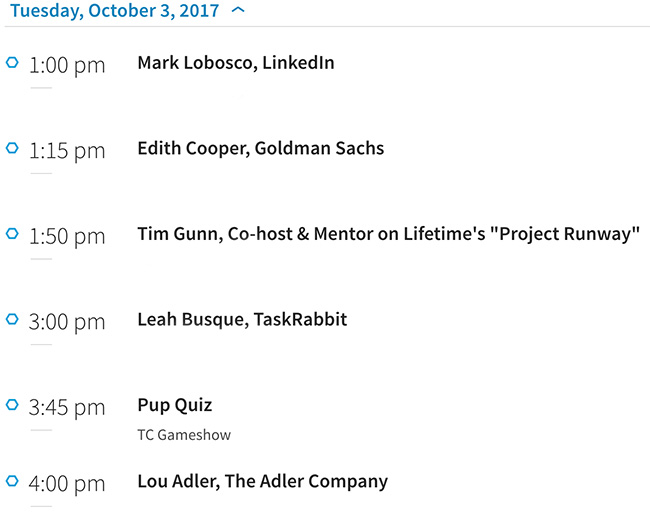Click the TC Gameshow subtitle
The image size is (650, 532).
click(x=183, y=435)
